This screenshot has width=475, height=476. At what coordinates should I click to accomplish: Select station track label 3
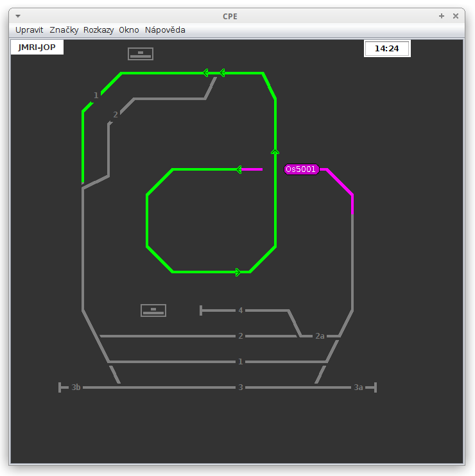[x=241, y=387]
